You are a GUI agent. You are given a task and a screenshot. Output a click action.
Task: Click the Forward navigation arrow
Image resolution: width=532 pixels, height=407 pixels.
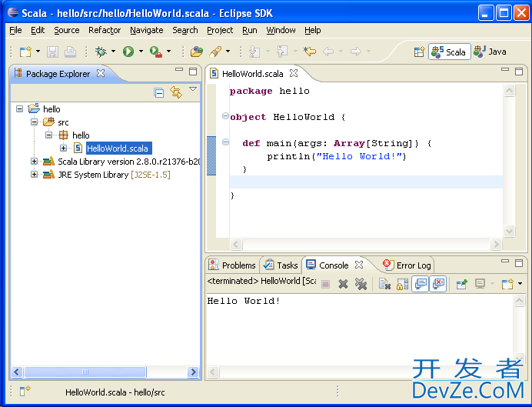click(x=356, y=52)
